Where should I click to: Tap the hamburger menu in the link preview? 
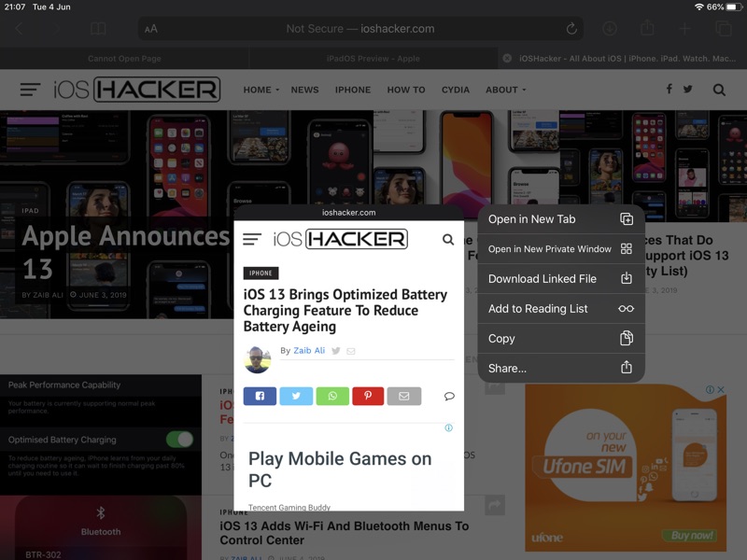(x=252, y=239)
